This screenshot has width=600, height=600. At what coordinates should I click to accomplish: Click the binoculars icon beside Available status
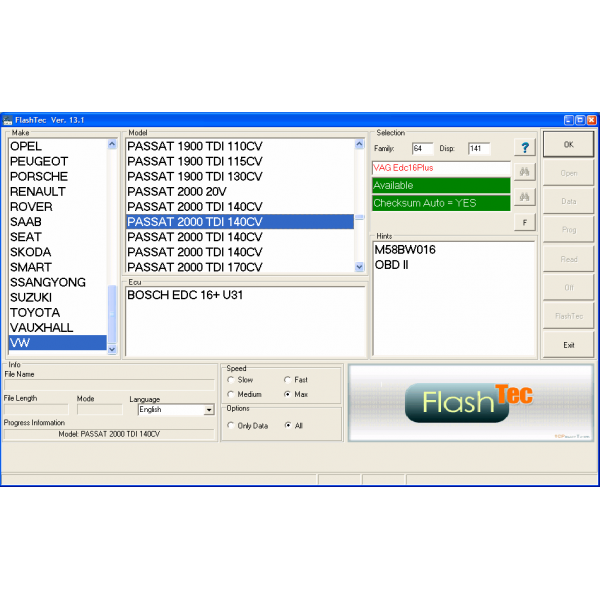pos(525,197)
